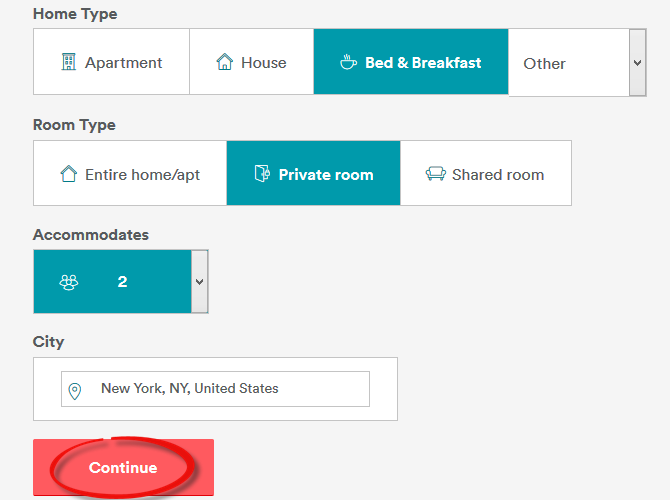Choose the Private room option

coord(314,174)
